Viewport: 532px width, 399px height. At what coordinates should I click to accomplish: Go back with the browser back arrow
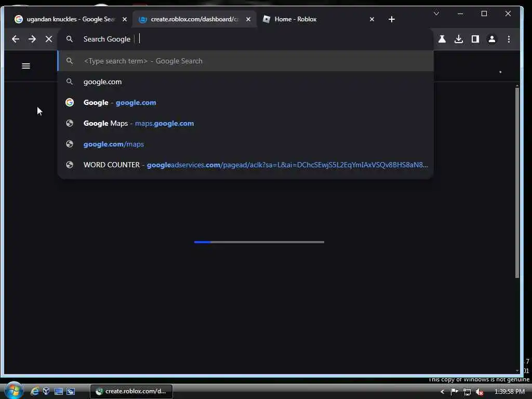[x=15, y=39]
